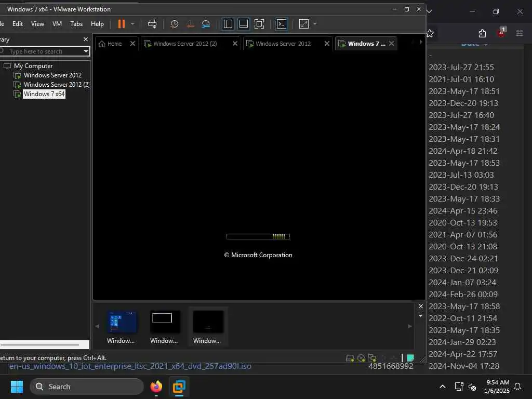Open the Tabs menu
This screenshot has width=532, height=399.
[76, 24]
